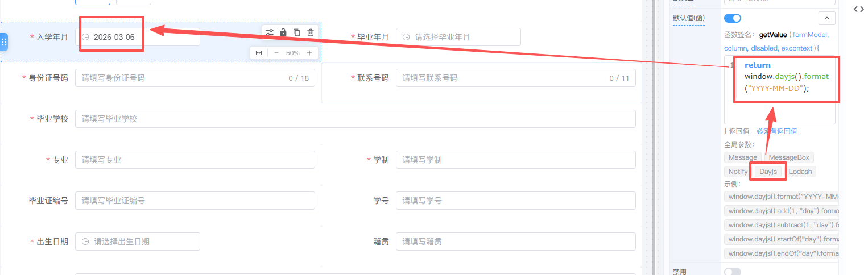Click the code brackets icon at top right
This screenshot has width=868, height=275.
(859, 9)
